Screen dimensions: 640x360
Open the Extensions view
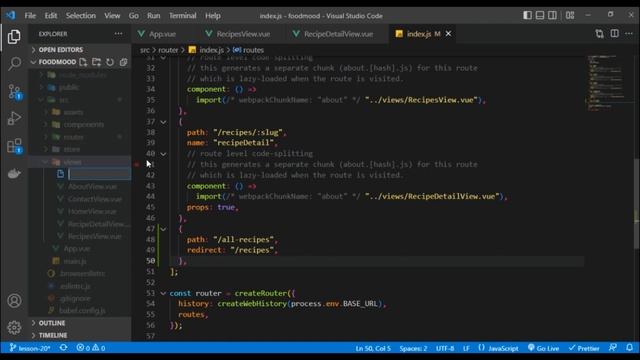(x=15, y=146)
